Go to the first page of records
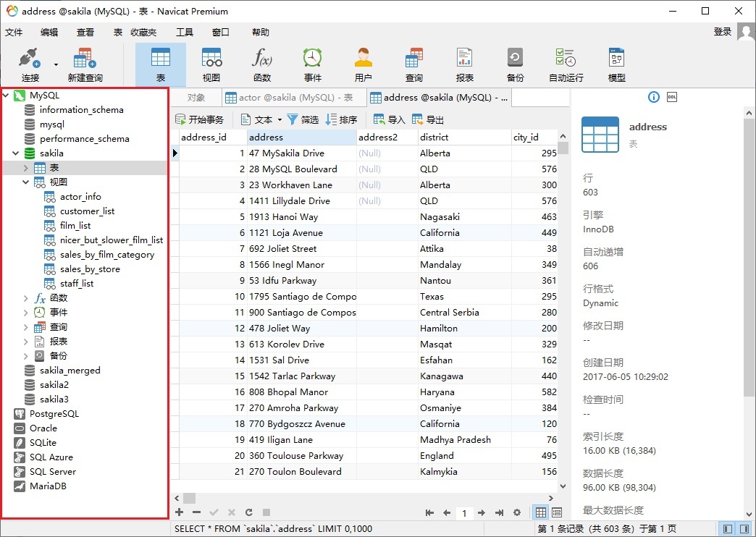 (429, 513)
